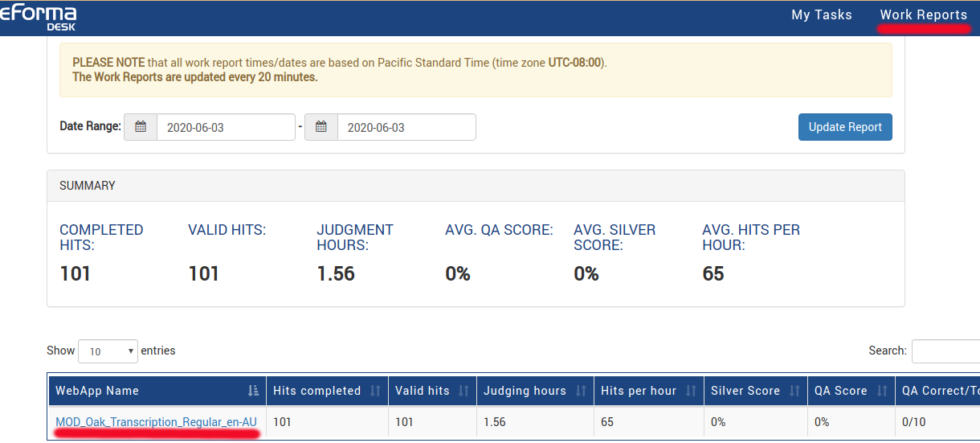
Task: Sort by Judging hours column icon
Action: click(x=581, y=391)
